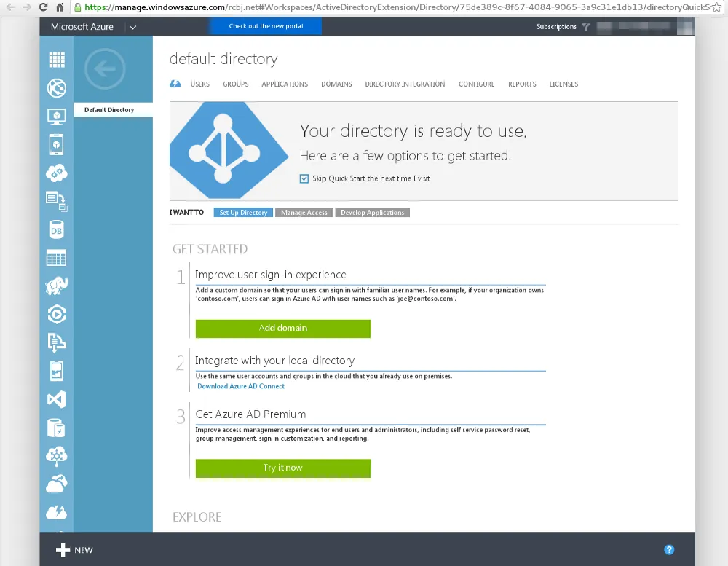Open Mobile Engagement phone chart icon

57,372
